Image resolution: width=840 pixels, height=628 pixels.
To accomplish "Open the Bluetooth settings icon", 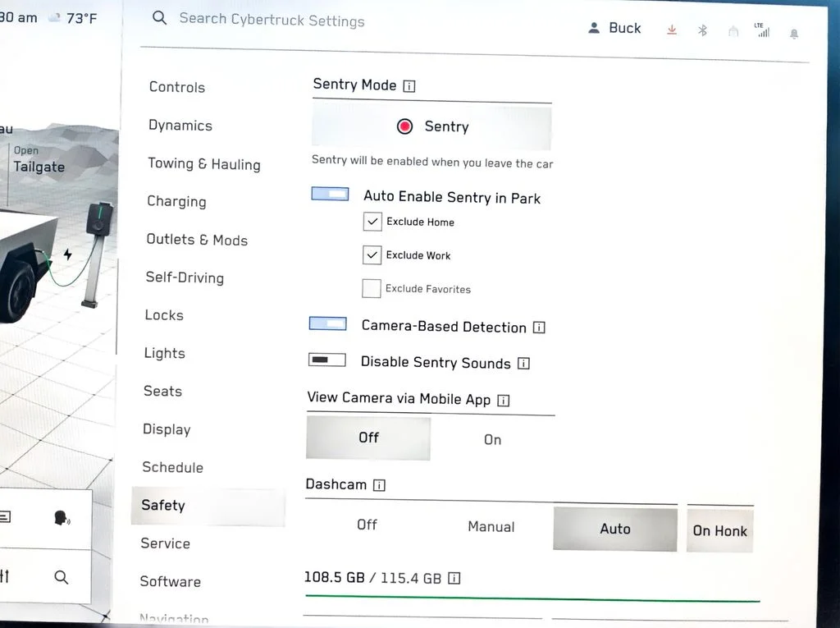I will 702,30.
